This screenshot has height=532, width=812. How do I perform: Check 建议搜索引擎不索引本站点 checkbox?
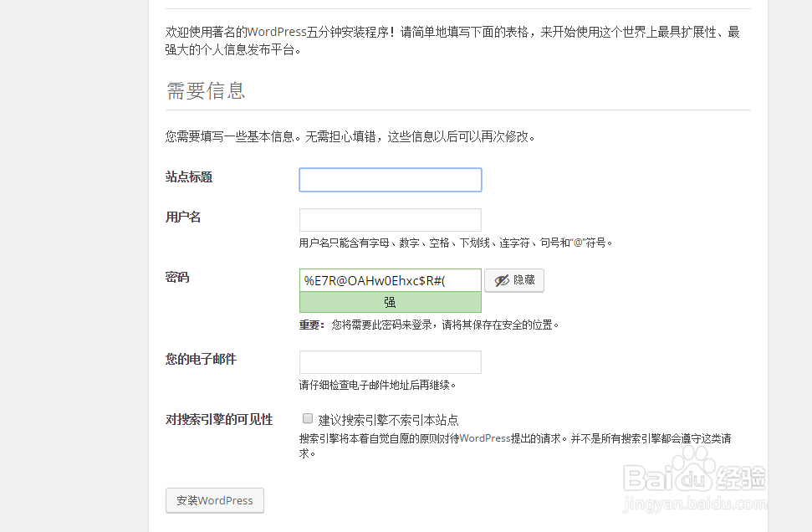pos(308,418)
